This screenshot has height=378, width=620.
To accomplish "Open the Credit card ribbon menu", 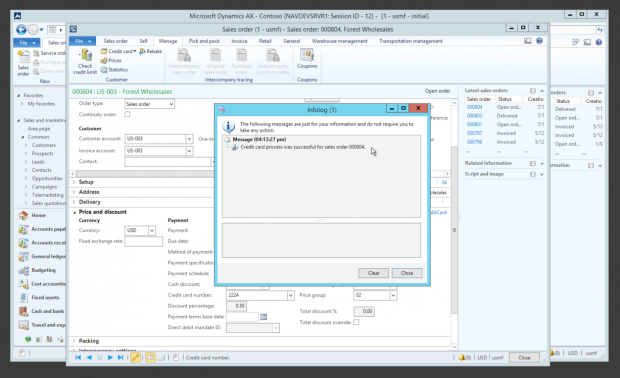I will 118,51.
